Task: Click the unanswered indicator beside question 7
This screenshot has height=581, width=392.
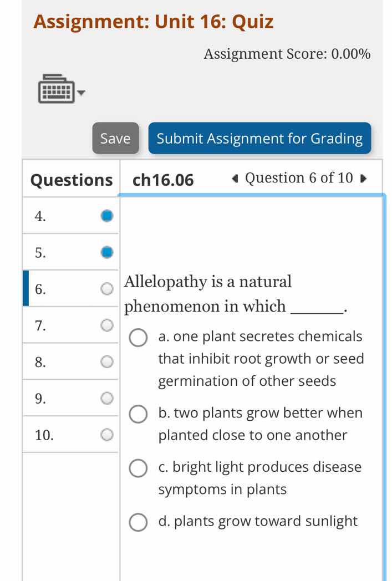Action: [106, 325]
